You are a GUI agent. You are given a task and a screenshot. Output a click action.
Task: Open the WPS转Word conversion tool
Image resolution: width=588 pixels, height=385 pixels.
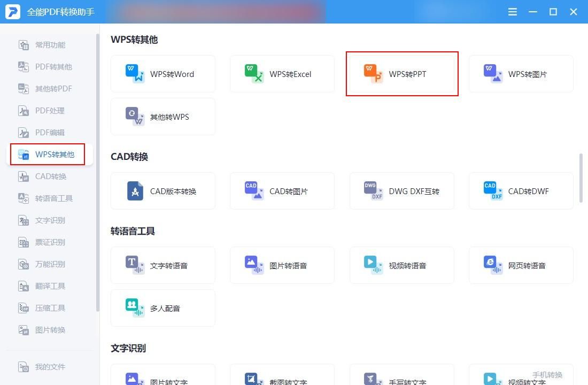(163, 74)
